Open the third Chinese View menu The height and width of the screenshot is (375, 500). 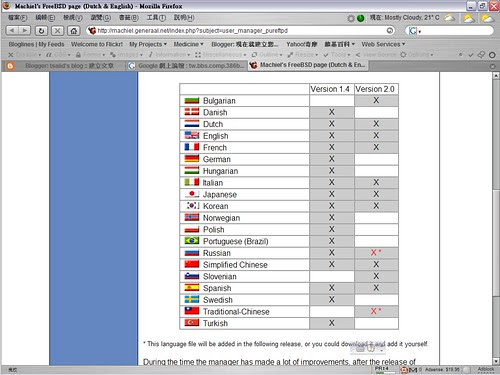pos(73,18)
